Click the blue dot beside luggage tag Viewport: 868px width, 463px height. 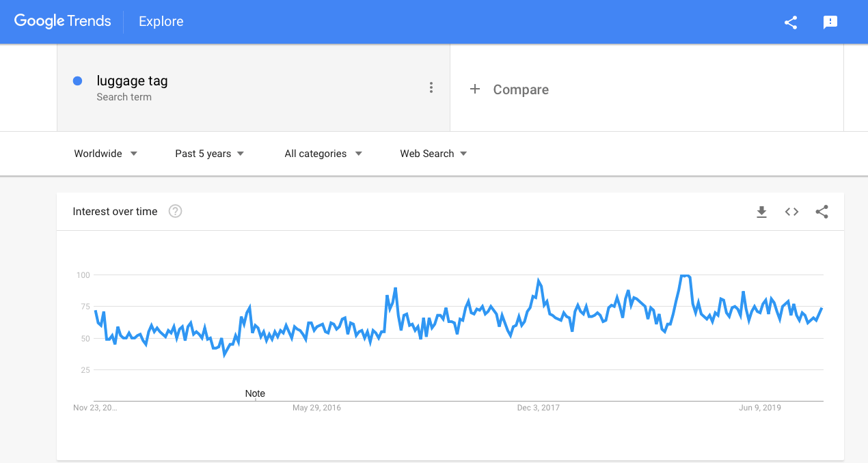pos(77,81)
